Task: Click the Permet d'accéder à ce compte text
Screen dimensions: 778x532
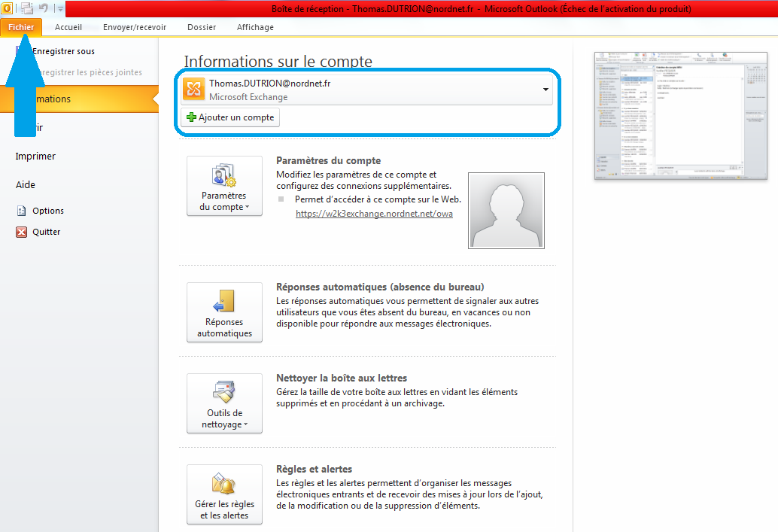Action: (x=377, y=199)
